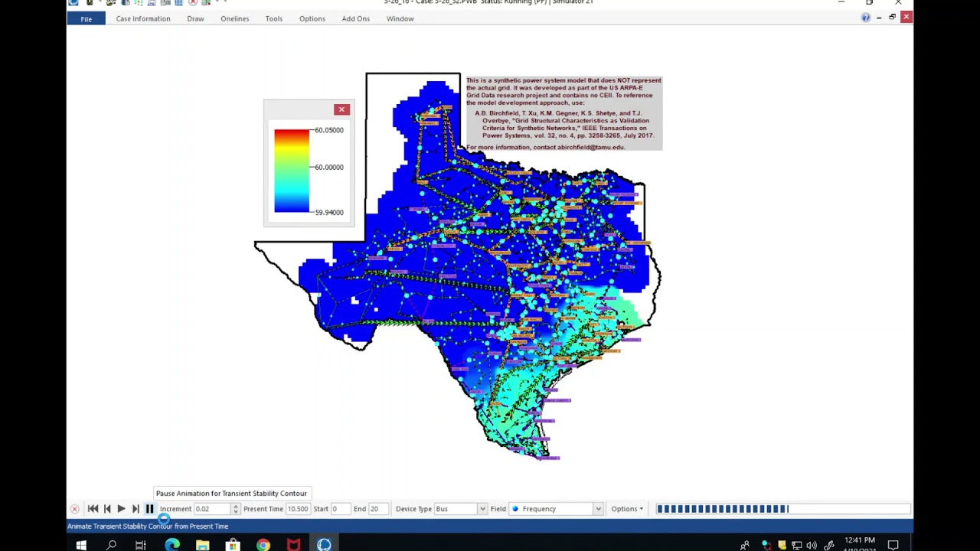Image resolution: width=980 pixels, height=551 pixels.
Task: Click the red circled X quick-access icon
Action: coord(194,3)
